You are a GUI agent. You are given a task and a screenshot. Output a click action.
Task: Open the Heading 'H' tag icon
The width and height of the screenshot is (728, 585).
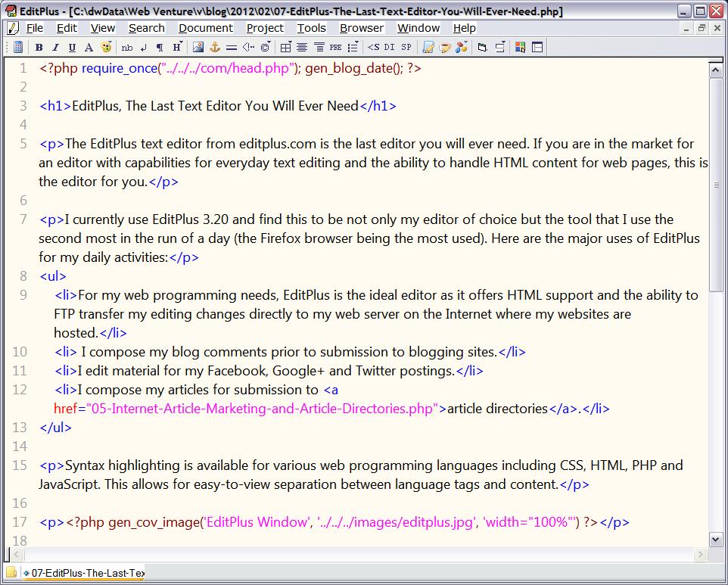click(x=177, y=48)
